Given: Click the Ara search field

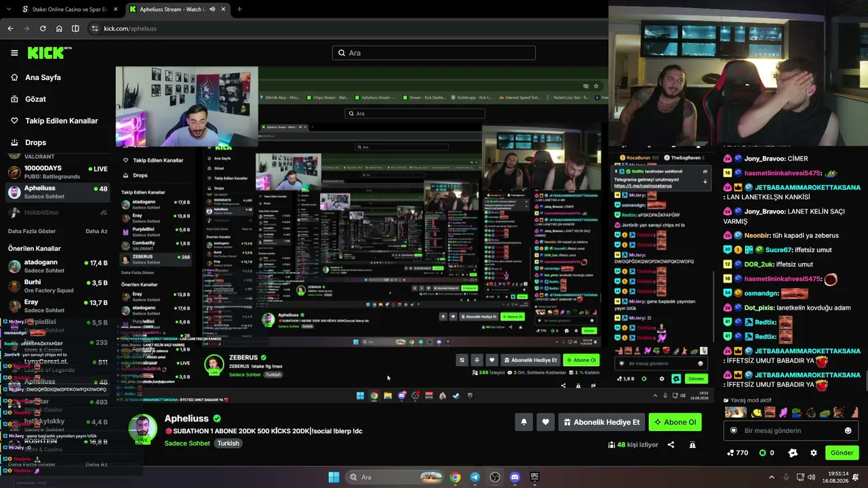Looking at the screenshot, I should (x=434, y=53).
